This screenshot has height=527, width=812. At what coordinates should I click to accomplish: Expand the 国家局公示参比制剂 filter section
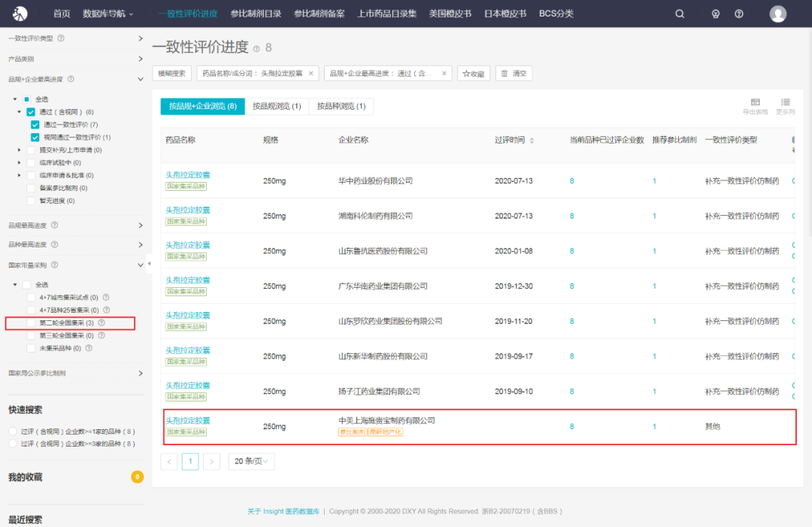(141, 373)
